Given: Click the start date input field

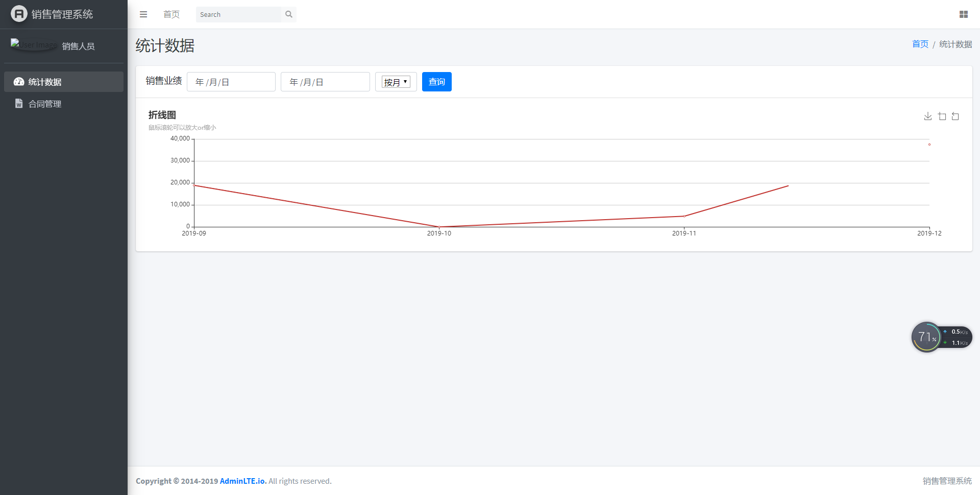Looking at the screenshot, I should (231, 82).
